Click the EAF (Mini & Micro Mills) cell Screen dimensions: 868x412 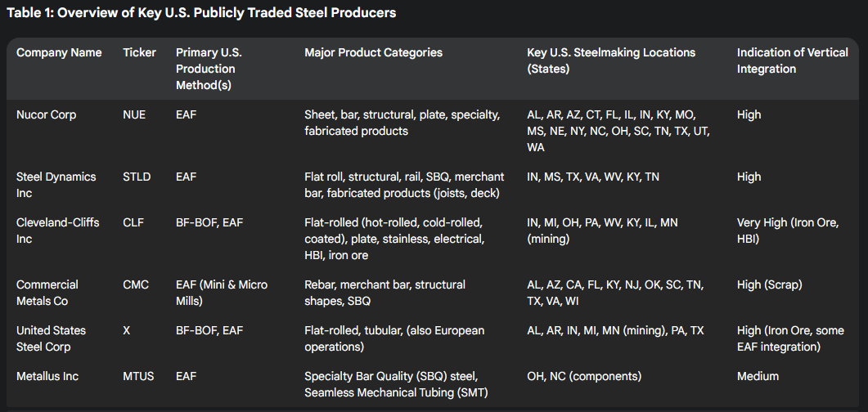[222, 293]
